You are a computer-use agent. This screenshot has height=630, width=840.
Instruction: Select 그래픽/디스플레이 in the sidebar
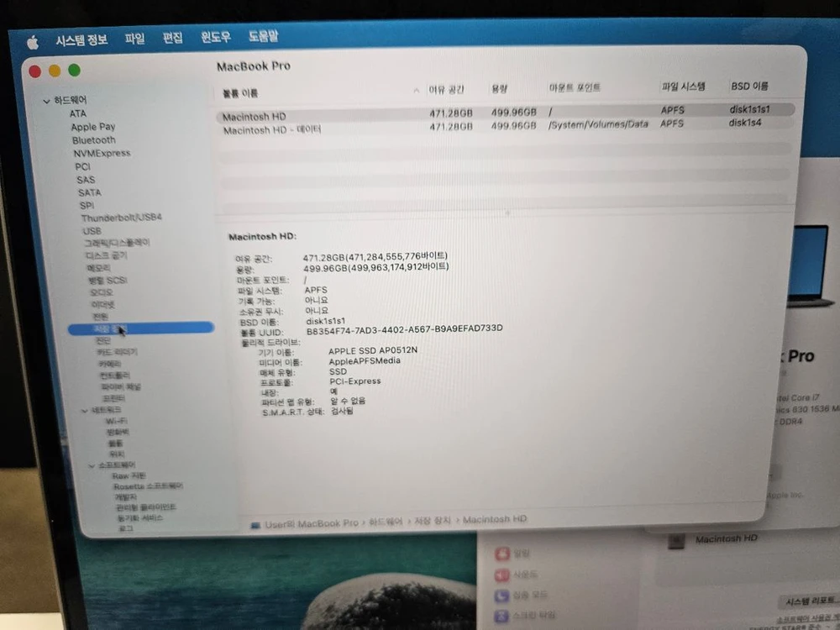pyautogui.click(x=118, y=244)
